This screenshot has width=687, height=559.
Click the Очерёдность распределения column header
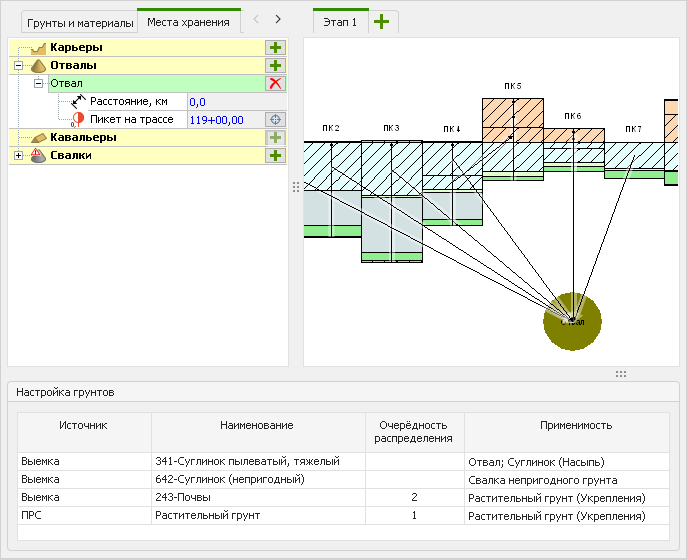[x=414, y=431]
